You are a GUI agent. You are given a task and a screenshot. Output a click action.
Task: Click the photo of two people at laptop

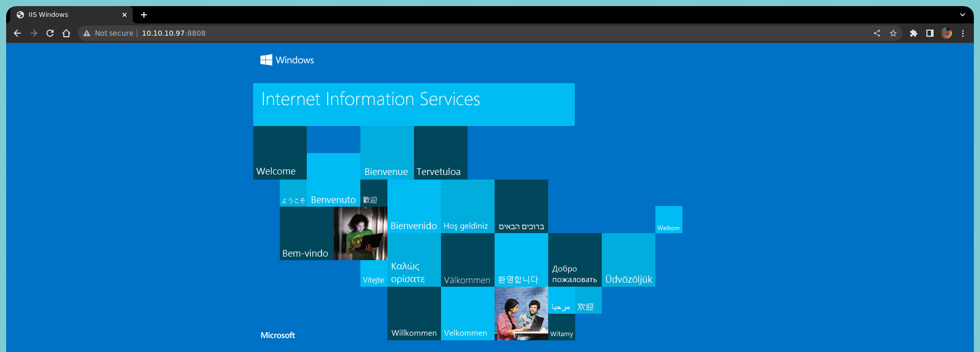521,313
